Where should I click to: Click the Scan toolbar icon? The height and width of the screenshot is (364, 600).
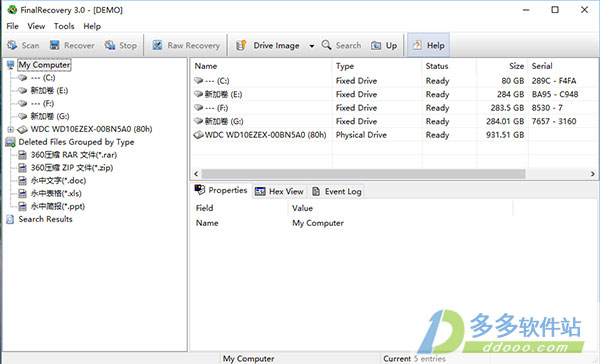click(12, 45)
